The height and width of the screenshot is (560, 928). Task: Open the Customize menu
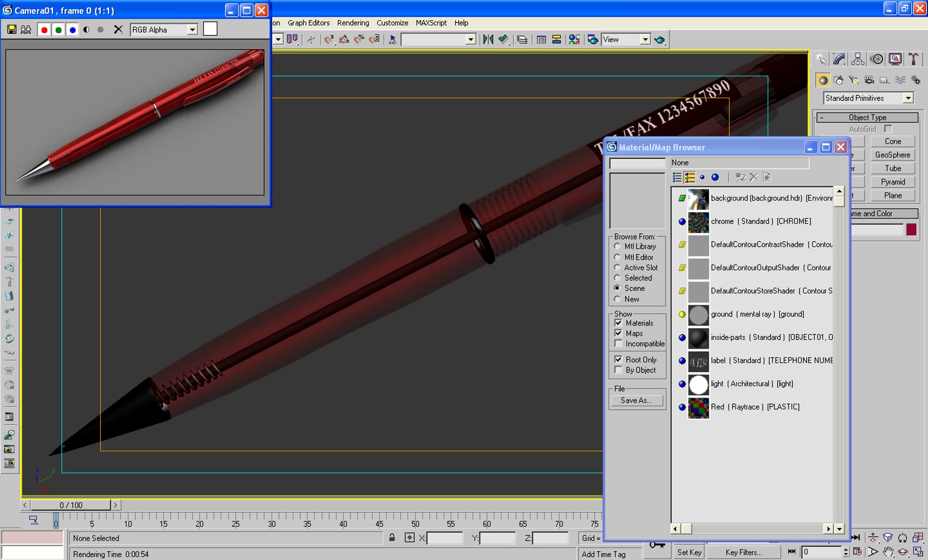(x=392, y=23)
